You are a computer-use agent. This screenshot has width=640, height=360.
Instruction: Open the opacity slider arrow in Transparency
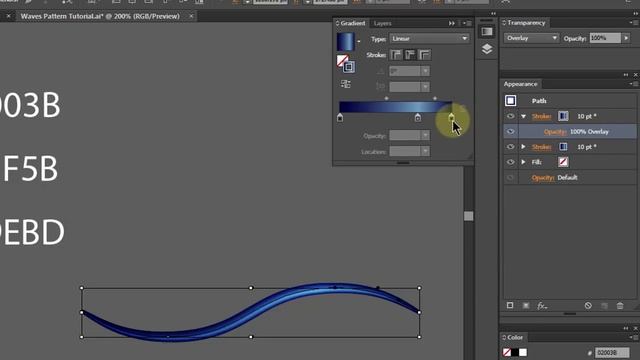coord(626,38)
